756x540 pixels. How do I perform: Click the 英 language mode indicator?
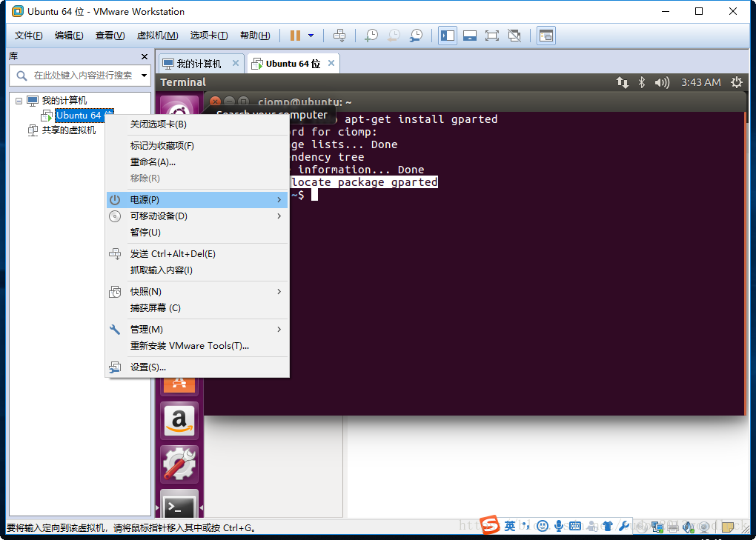click(510, 526)
